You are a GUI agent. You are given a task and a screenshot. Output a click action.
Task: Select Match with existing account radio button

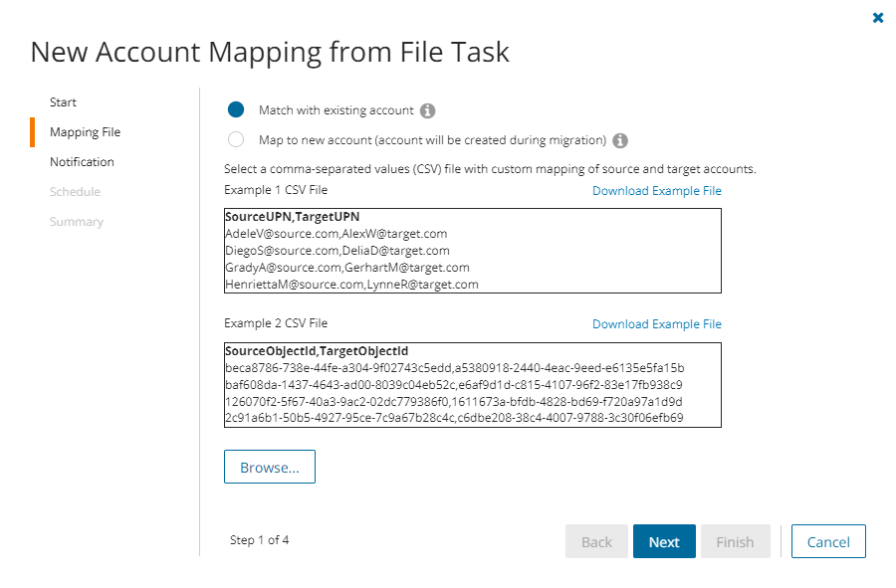pos(236,109)
